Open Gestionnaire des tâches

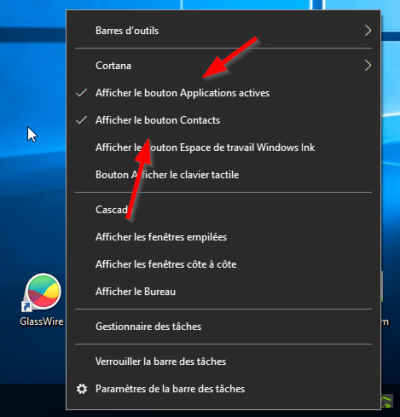point(223,326)
